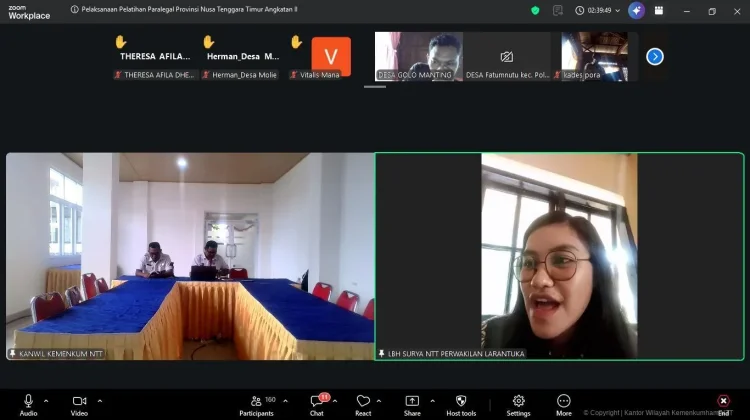Expand the video options caret
750x420 pixels.
(98, 401)
